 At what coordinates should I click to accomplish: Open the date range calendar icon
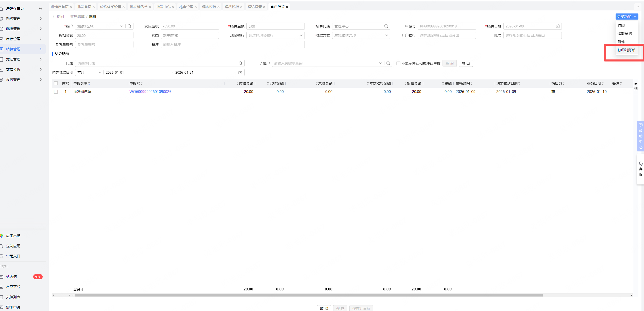click(x=240, y=72)
